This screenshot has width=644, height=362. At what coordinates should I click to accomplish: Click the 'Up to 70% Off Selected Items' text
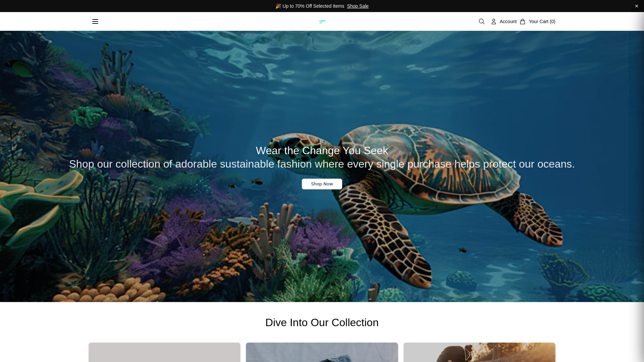313,6
